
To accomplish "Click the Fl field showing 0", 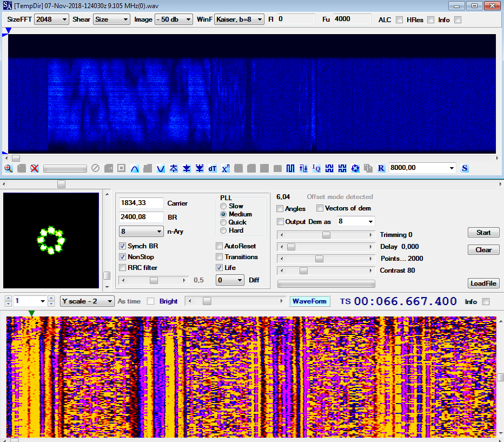I will point(296,19).
